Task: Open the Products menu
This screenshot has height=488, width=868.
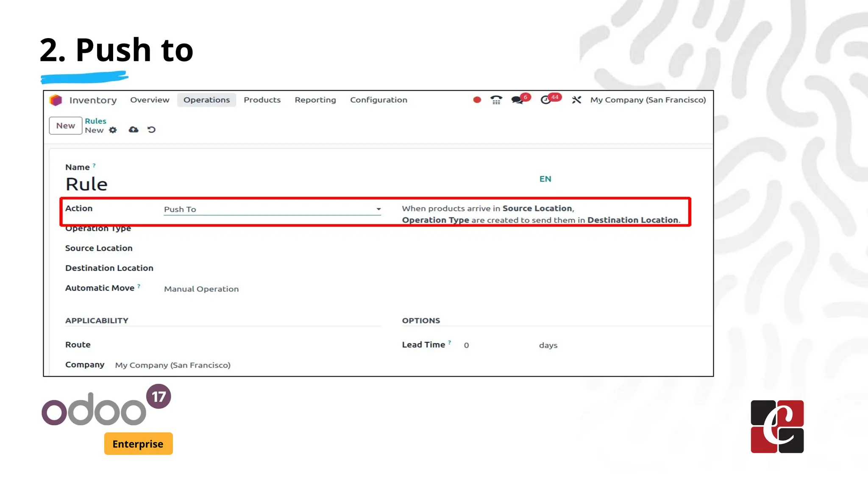Action: pos(262,100)
